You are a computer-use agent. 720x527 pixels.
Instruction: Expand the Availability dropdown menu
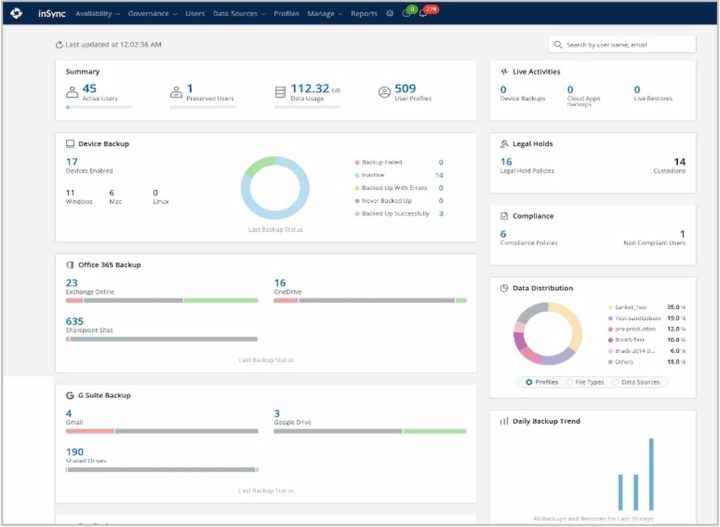coord(97,14)
